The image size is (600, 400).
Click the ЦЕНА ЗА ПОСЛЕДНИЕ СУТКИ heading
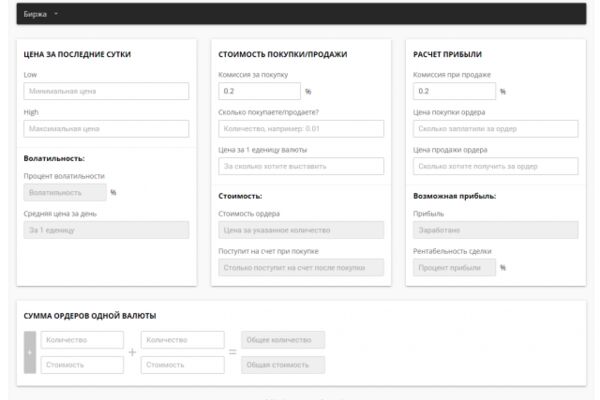tap(77, 54)
